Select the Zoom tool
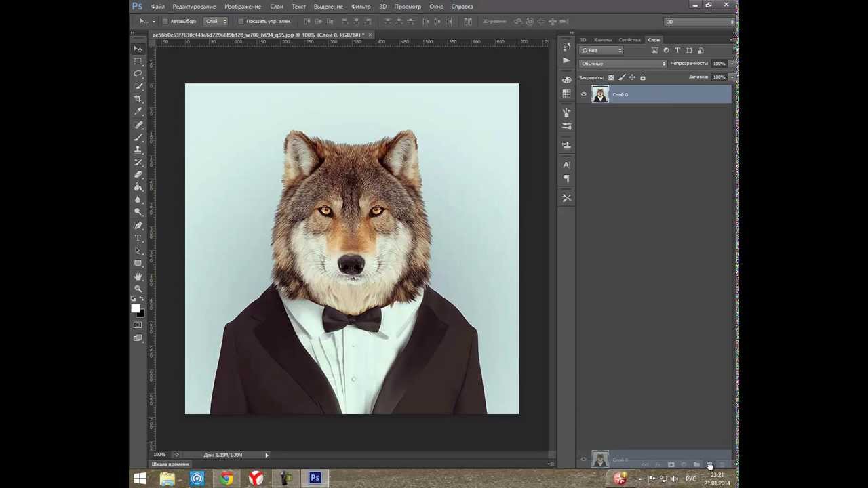 (x=138, y=289)
